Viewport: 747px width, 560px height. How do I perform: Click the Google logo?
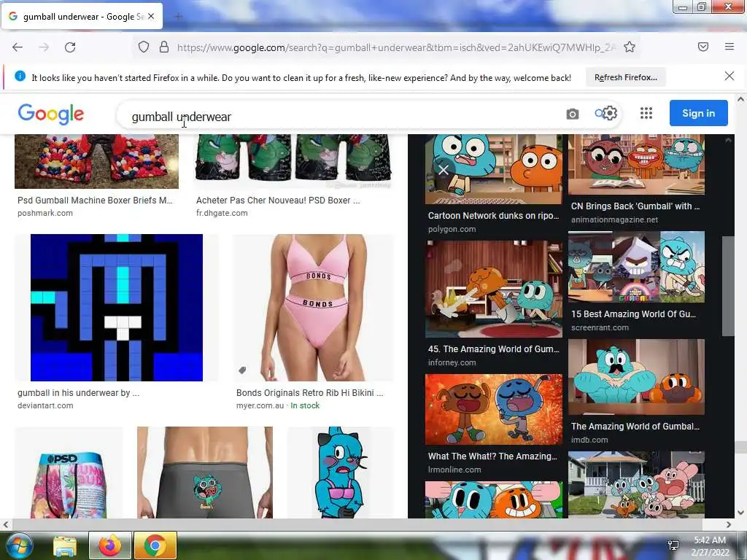point(50,114)
